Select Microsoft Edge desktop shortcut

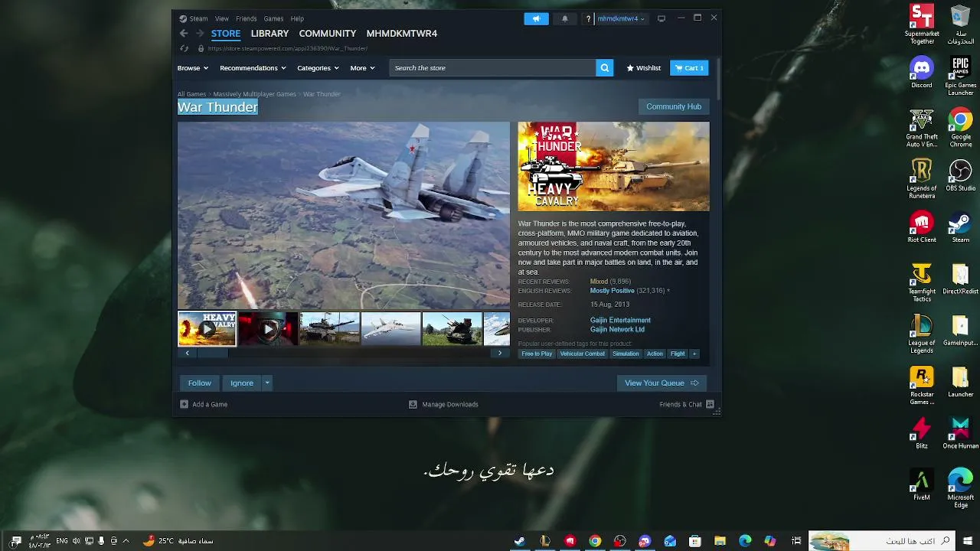click(960, 488)
